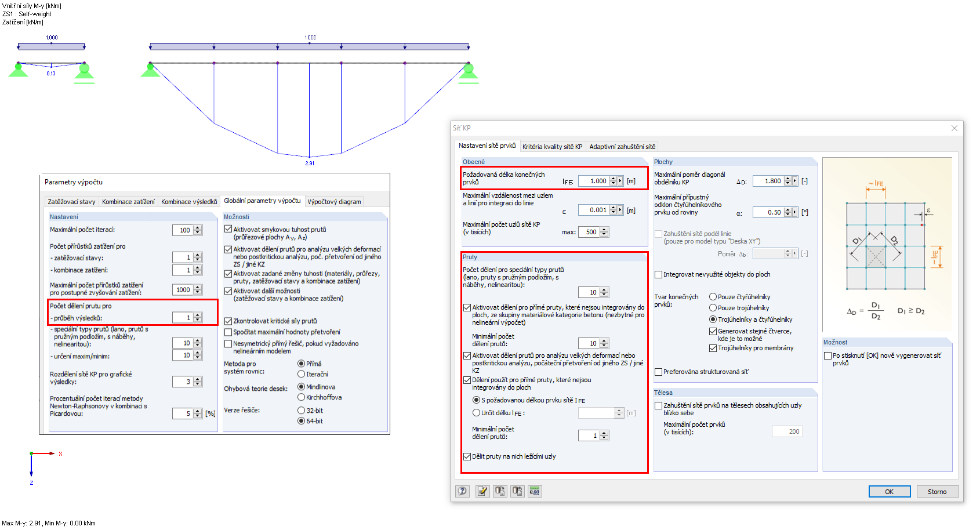Open units and decimal places icon (0.00)
980x530 pixels.
(535, 491)
